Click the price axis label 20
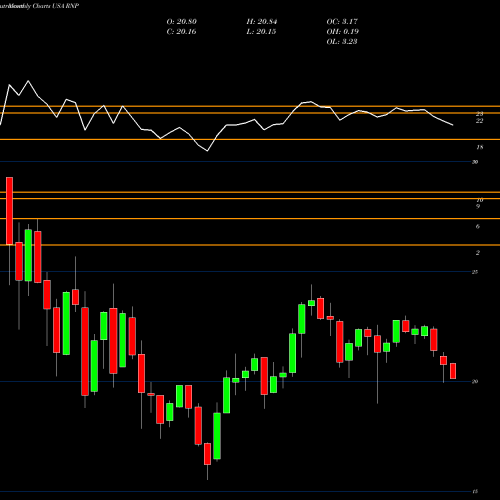 (475, 381)
